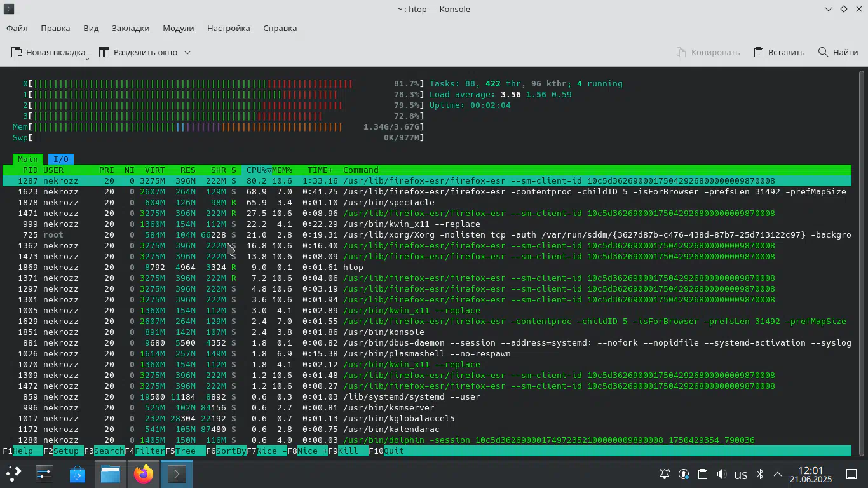This screenshot has height=488, width=868.
Task: Open the volume tray icon
Action: click(721, 474)
